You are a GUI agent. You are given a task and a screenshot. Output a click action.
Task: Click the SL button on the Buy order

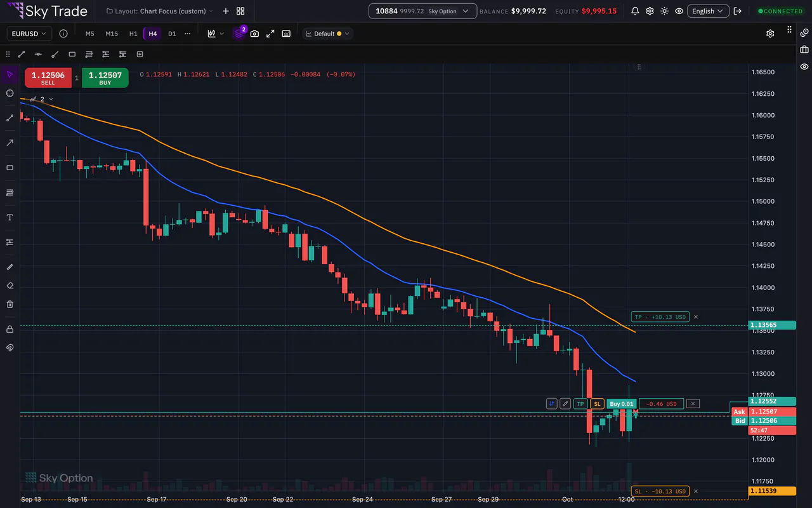click(x=597, y=404)
